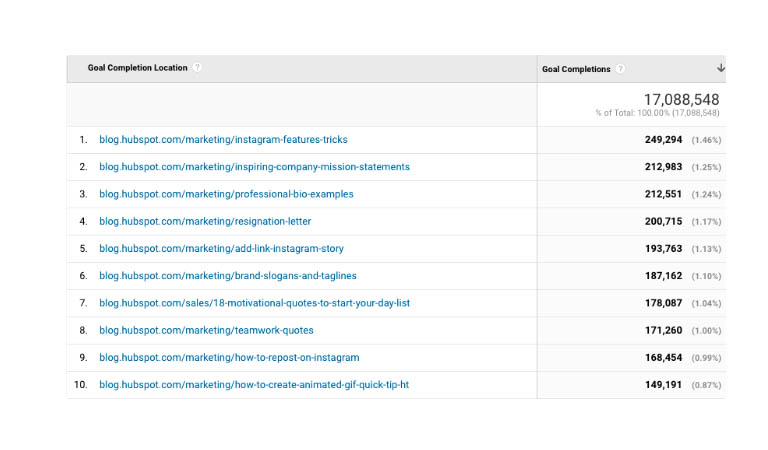Open teamwork-quotes page link
Viewport: 768px width, 450px height.
pyautogui.click(x=206, y=331)
